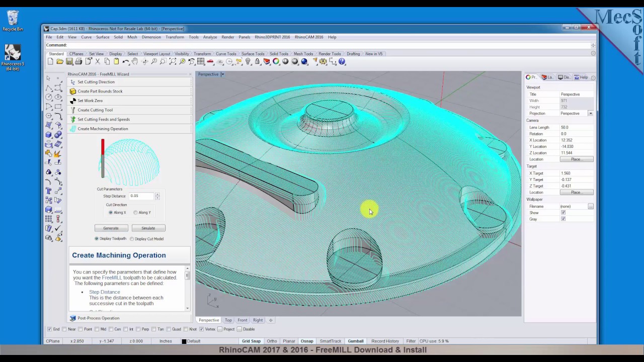Open Recycle Bin on the desktop
Image resolution: width=644 pixels, height=362 pixels.
pyautogui.click(x=13, y=21)
